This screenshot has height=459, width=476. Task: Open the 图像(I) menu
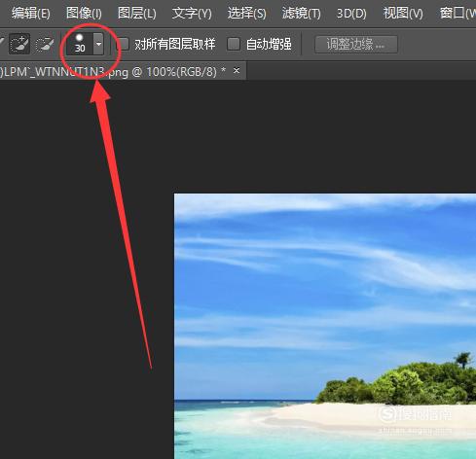[x=84, y=14]
